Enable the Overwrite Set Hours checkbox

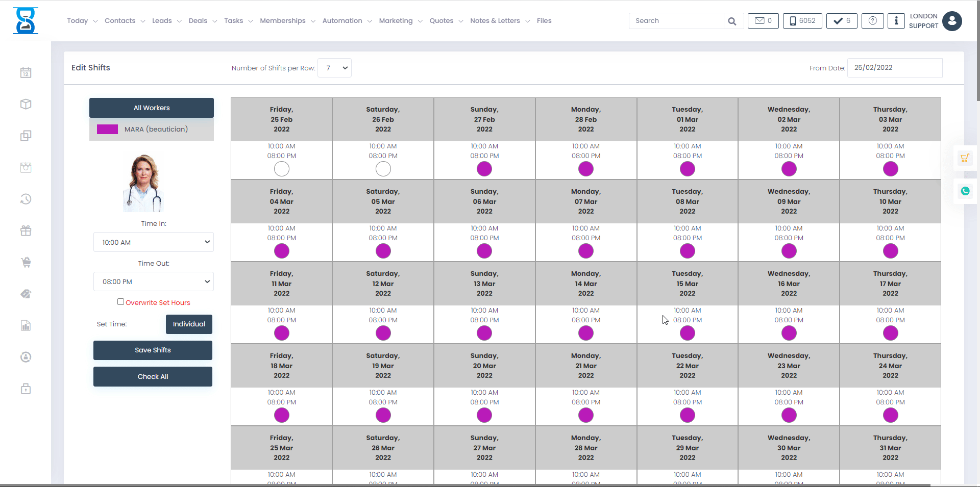(120, 301)
